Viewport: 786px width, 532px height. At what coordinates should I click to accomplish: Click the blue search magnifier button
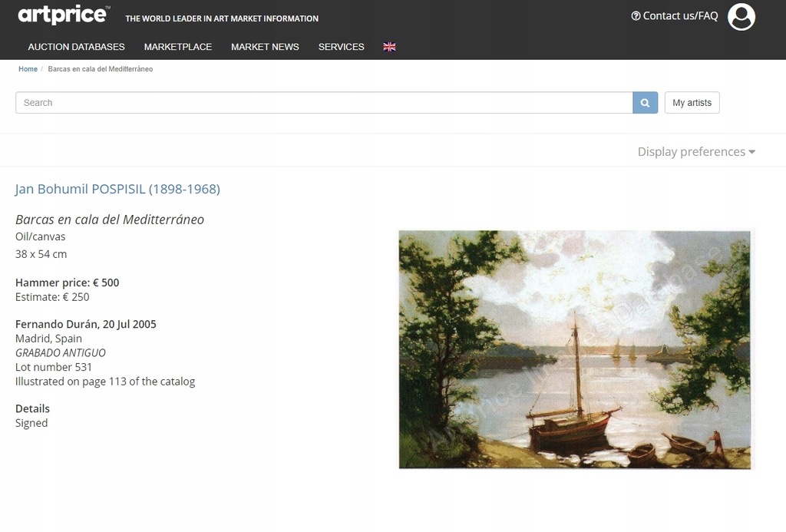[645, 103]
